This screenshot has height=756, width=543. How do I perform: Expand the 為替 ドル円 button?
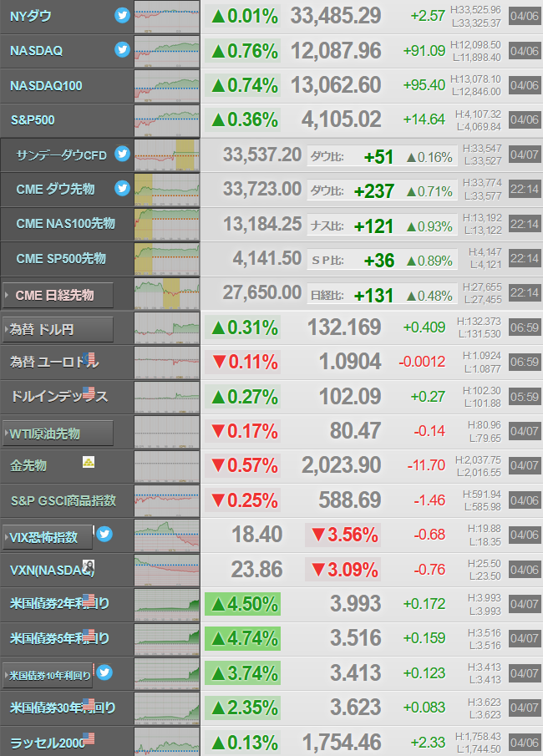coord(58,330)
